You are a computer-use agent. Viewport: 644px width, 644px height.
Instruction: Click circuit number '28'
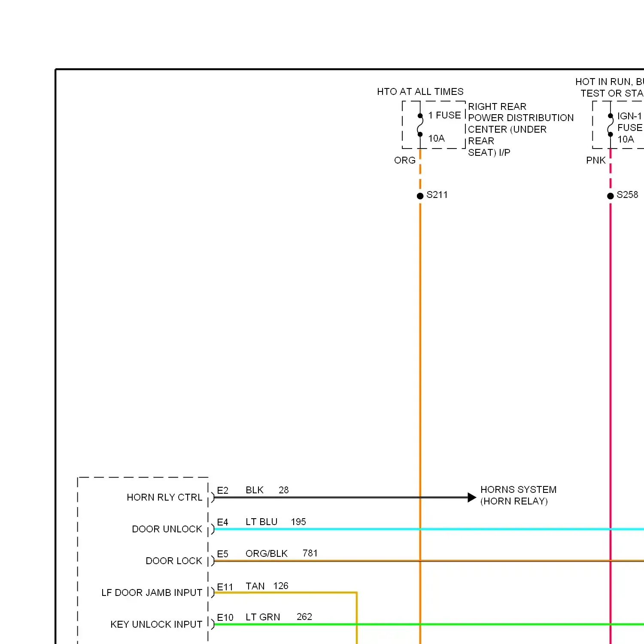[x=284, y=490]
